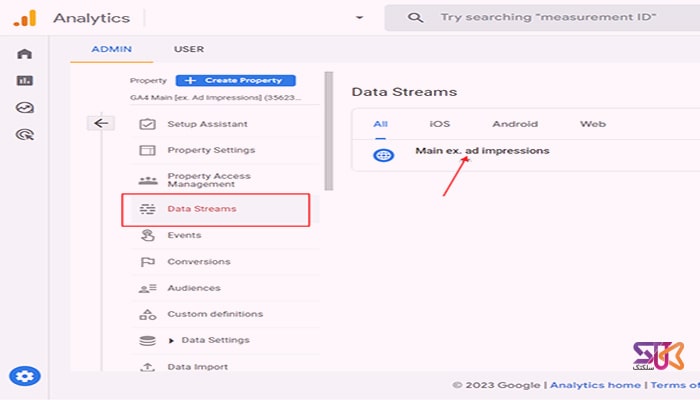Select the iOS streams tab
Image resolution: width=700 pixels, height=400 pixels.
pos(440,124)
